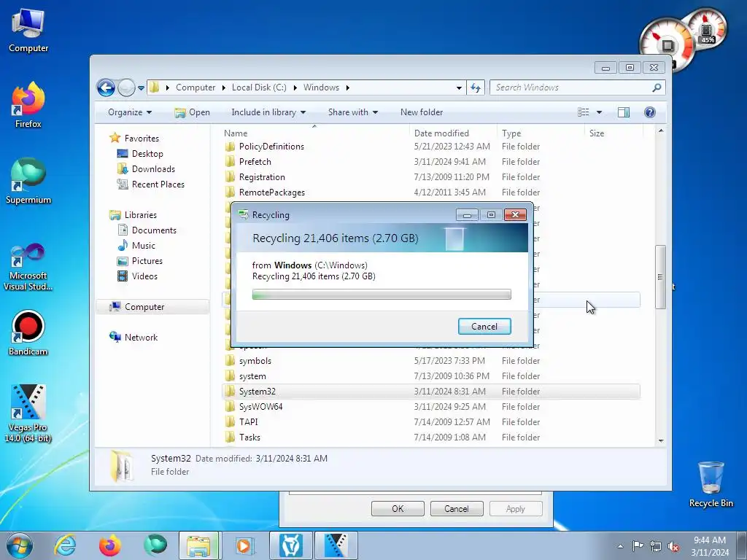Expand Include in library dropdown
747x560 pixels.
click(268, 112)
